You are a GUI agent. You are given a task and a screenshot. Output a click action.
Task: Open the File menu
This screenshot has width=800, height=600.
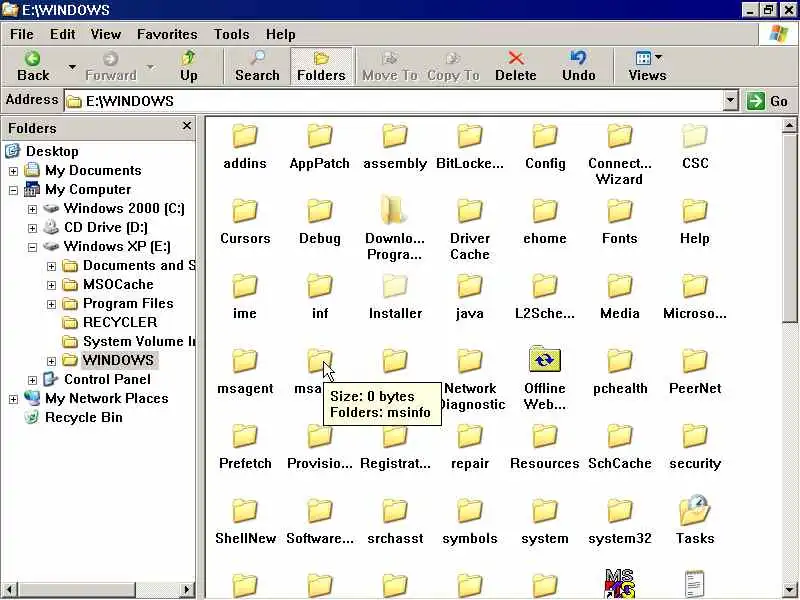[x=21, y=34]
